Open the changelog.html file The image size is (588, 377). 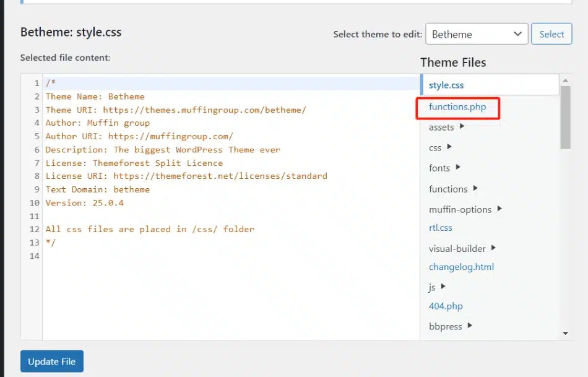(x=461, y=266)
